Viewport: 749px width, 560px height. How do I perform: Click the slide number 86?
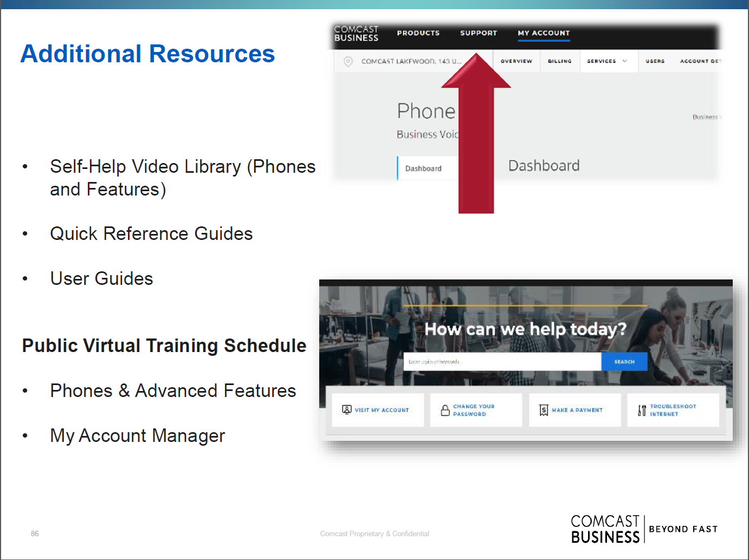35,533
